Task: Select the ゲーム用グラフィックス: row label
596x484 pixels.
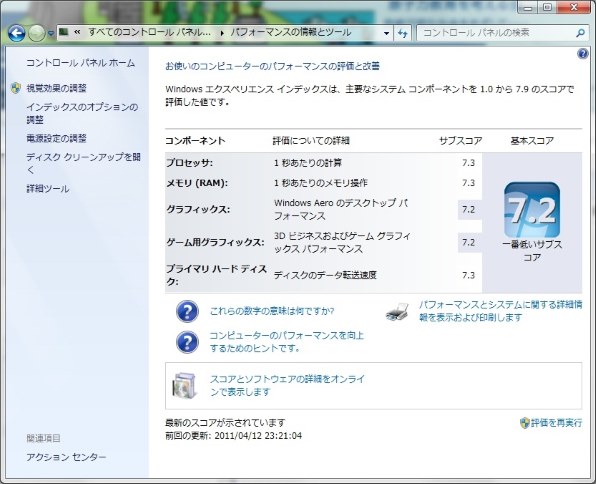Action: click(216, 242)
